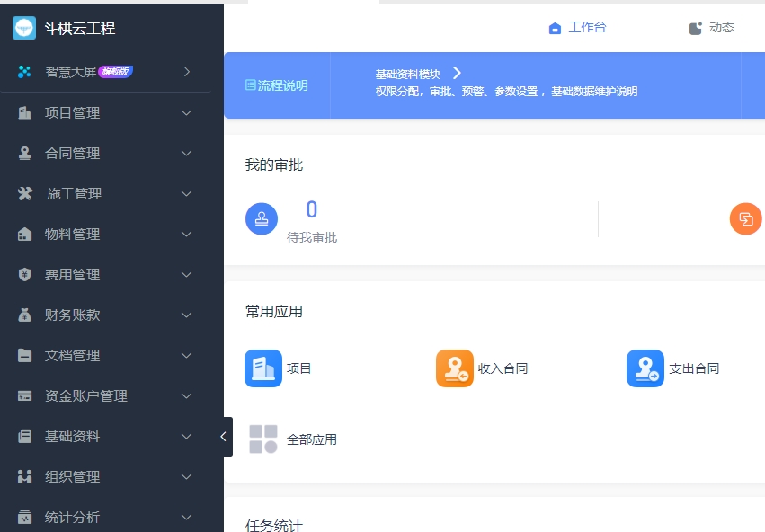Collapse the sidebar with the arrow handle
765x532 pixels.
[x=224, y=437]
